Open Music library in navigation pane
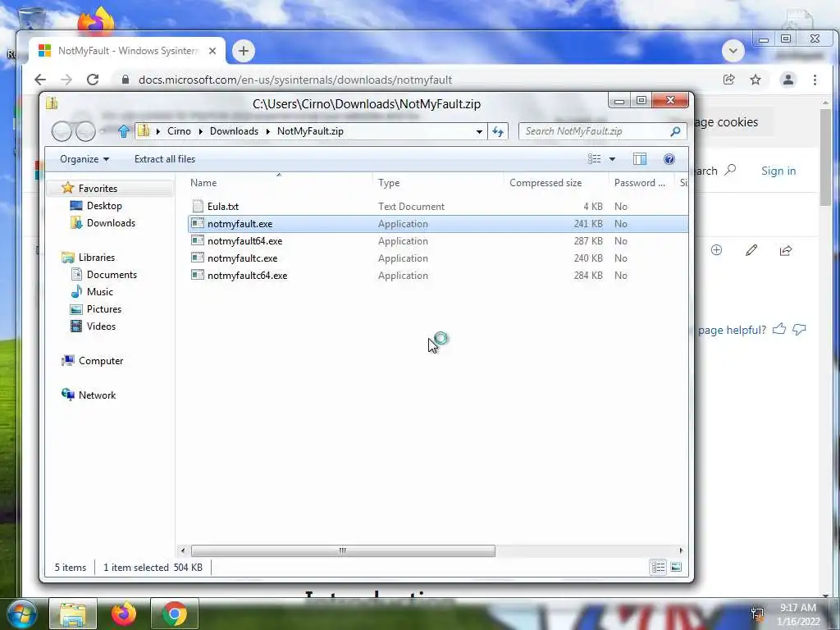Screen dimensions: 840x630 point(99,292)
